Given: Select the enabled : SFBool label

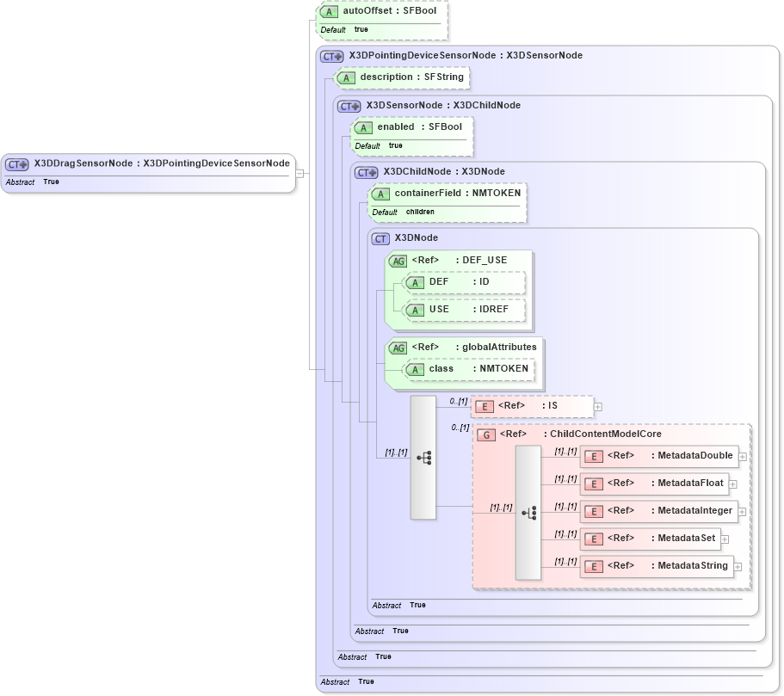Looking at the screenshot, I should coord(420,126).
